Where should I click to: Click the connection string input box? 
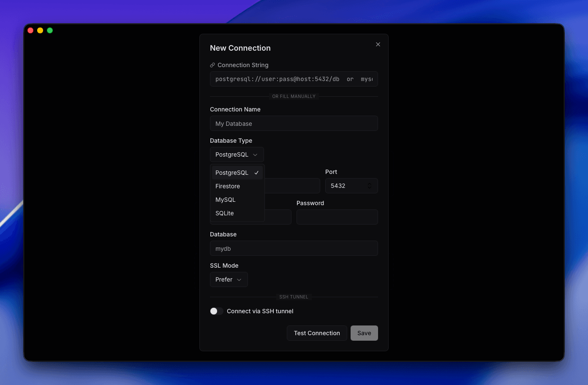coord(294,79)
